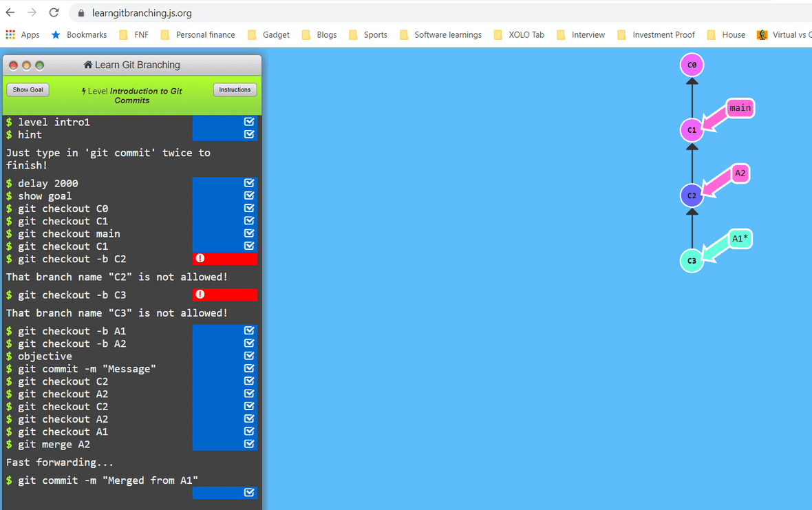
Task: Open the Show Goal panel
Action: (x=28, y=90)
